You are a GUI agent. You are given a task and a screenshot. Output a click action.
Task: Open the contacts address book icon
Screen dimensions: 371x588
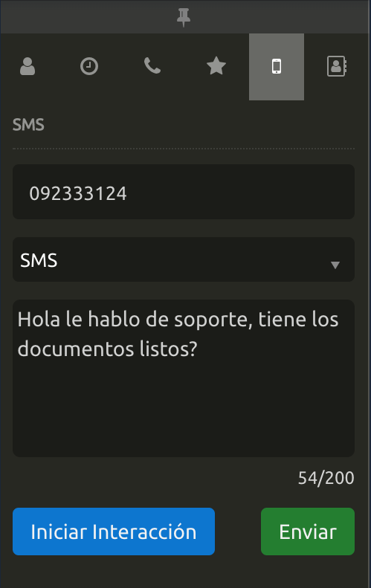click(x=337, y=66)
